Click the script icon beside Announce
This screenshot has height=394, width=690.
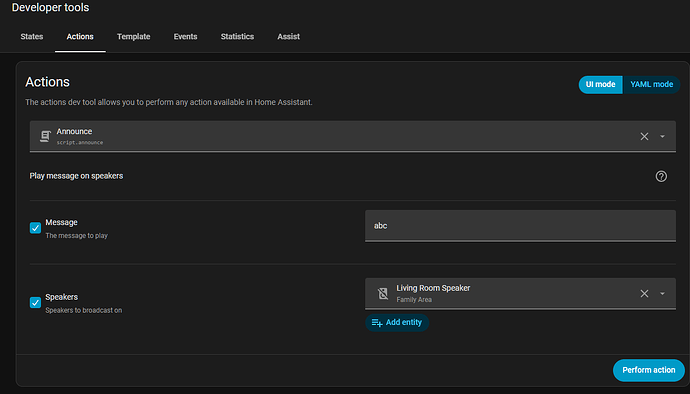click(45, 136)
